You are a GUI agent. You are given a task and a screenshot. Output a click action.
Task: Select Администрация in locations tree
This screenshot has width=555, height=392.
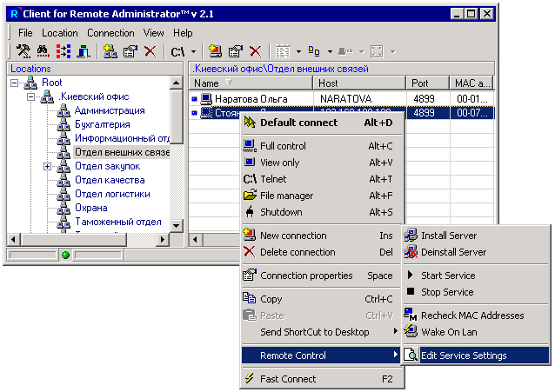(x=110, y=110)
